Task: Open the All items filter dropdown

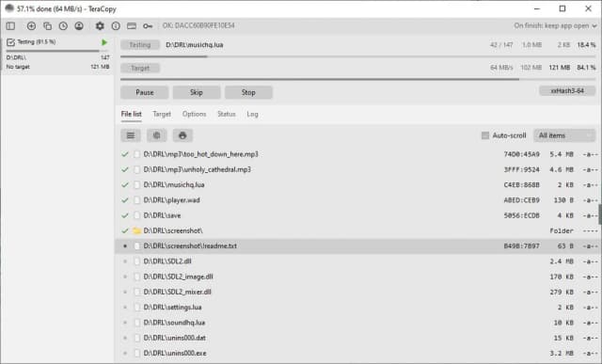Action: pos(564,135)
